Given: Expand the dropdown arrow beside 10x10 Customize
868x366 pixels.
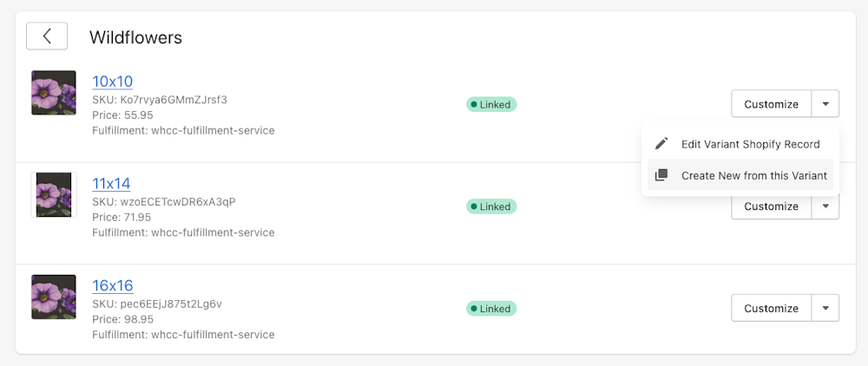Looking at the screenshot, I should (x=825, y=104).
